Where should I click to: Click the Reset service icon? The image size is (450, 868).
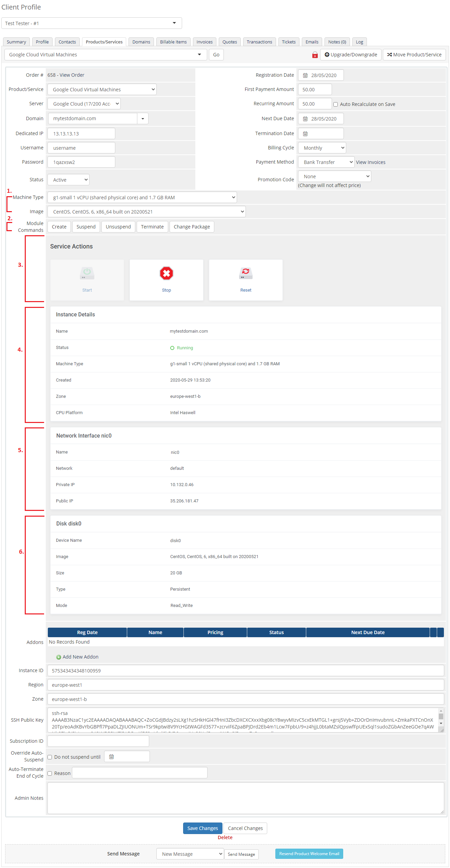point(246,273)
